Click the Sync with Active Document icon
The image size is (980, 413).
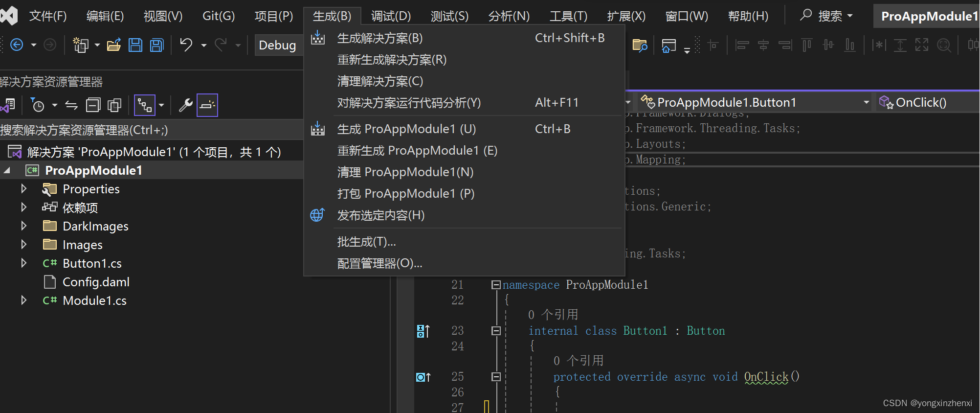[x=71, y=105]
